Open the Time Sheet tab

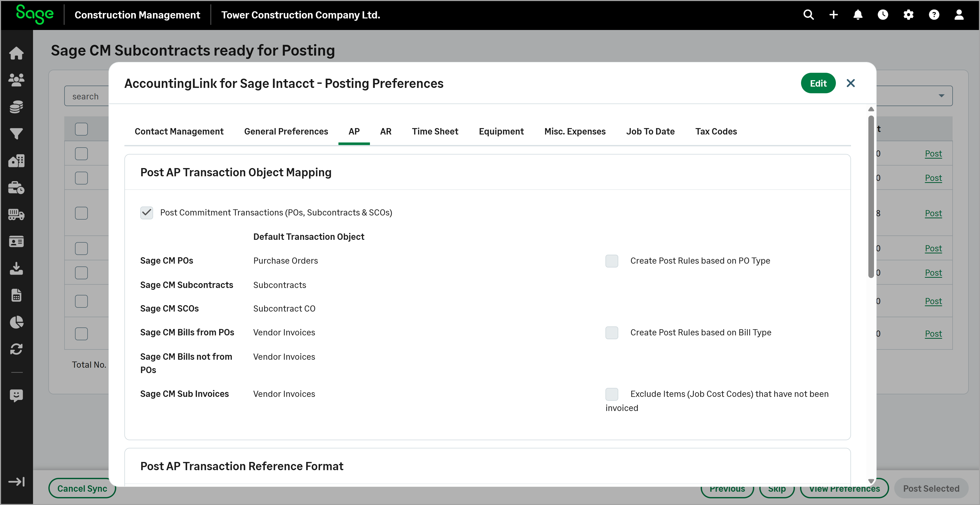[x=435, y=131]
